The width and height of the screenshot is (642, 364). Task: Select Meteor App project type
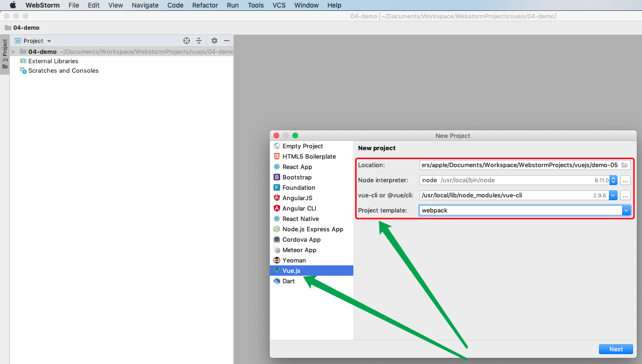click(x=311, y=250)
